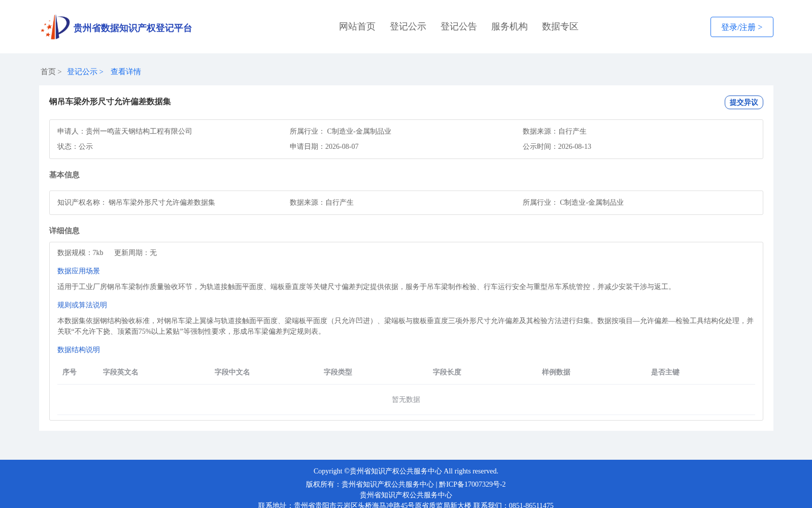Image resolution: width=812 pixels, height=508 pixels.
Task: Click the 样例数据 column header
Action: coord(556,372)
